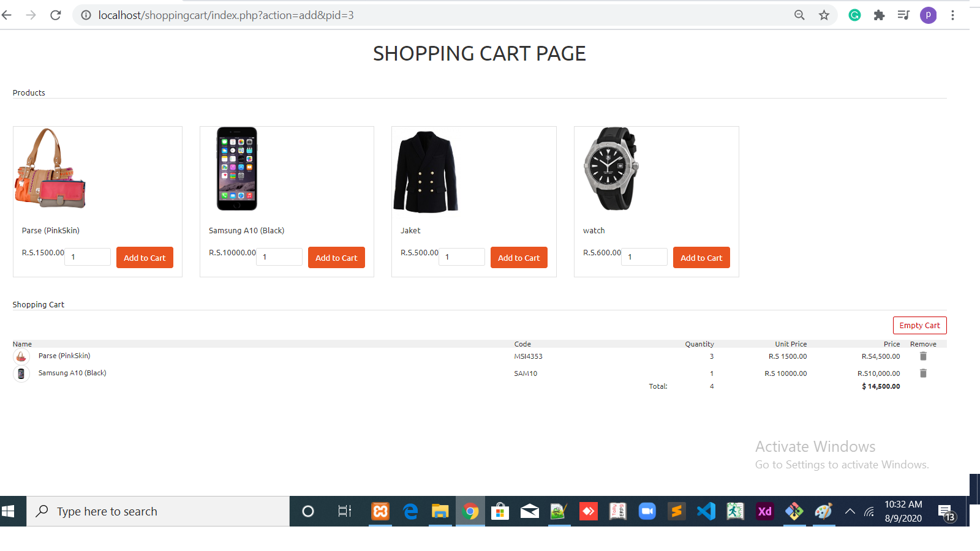Reload the shopping cart page
The width and height of the screenshot is (980, 551).
[55, 15]
